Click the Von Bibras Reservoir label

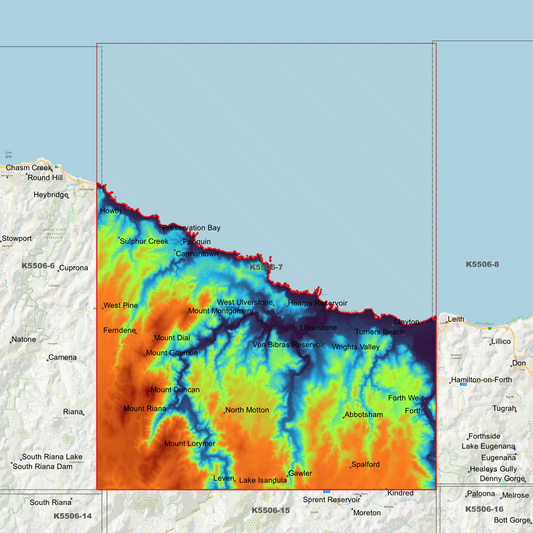[x=288, y=345]
